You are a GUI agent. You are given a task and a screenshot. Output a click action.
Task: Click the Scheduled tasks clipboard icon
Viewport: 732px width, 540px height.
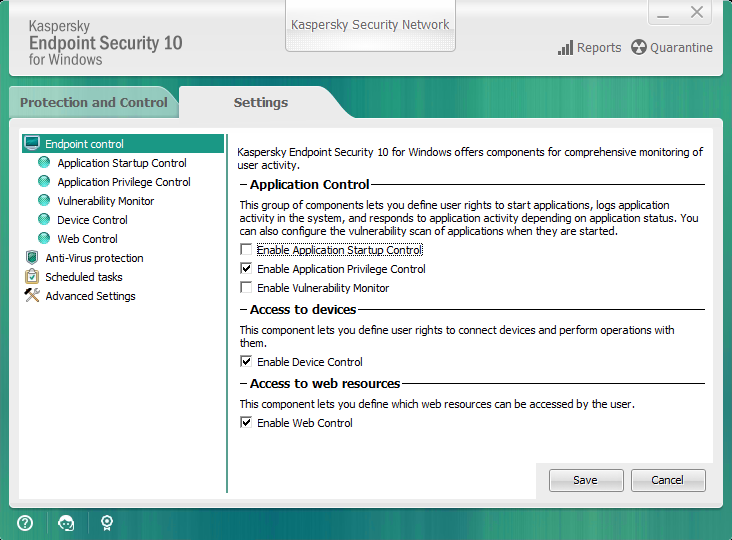[32, 277]
